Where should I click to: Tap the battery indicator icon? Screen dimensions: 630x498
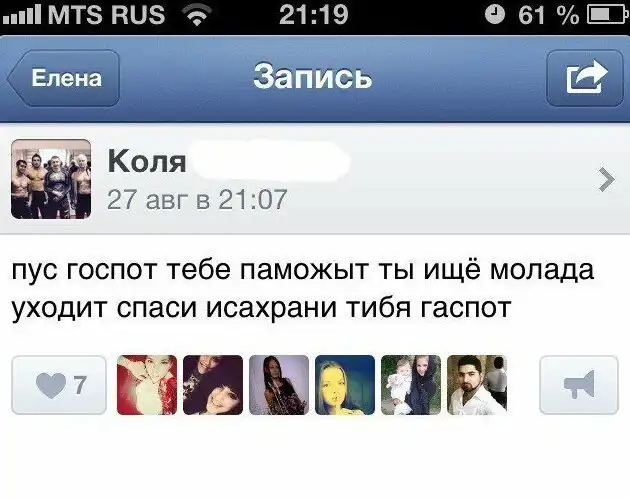[x=608, y=15]
